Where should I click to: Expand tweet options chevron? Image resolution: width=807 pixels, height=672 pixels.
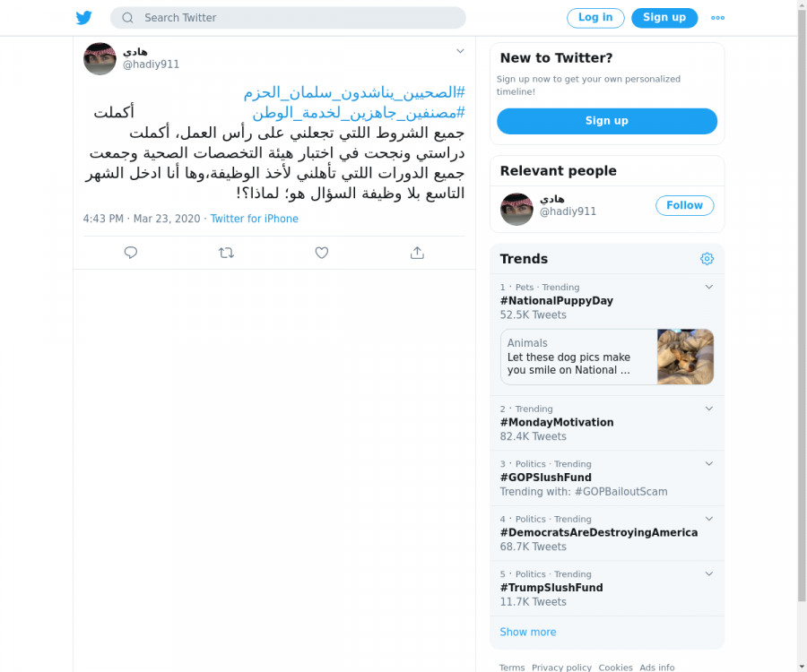(460, 51)
